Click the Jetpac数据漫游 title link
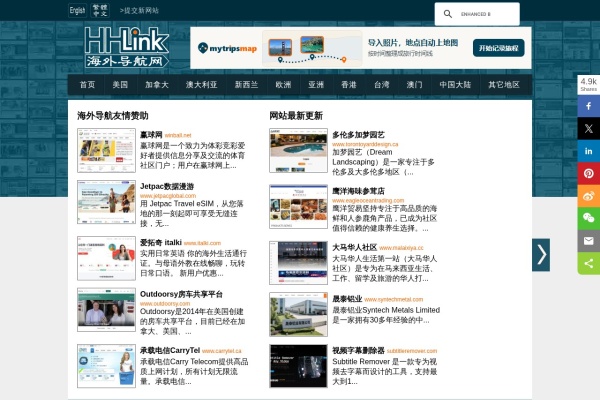Screen dimensions: 600x400 167,186
